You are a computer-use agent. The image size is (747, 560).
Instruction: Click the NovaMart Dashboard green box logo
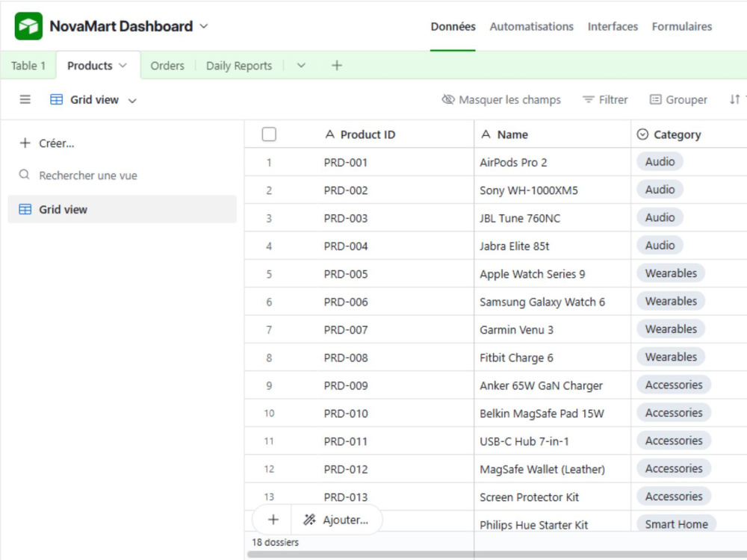[x=28, y=26]
